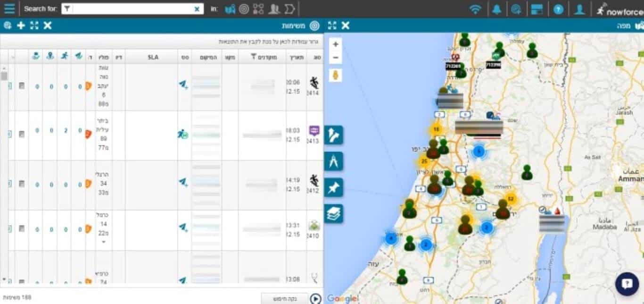Open the user profile icon
The image size is (644, 304).
click(x=579, y=9)
